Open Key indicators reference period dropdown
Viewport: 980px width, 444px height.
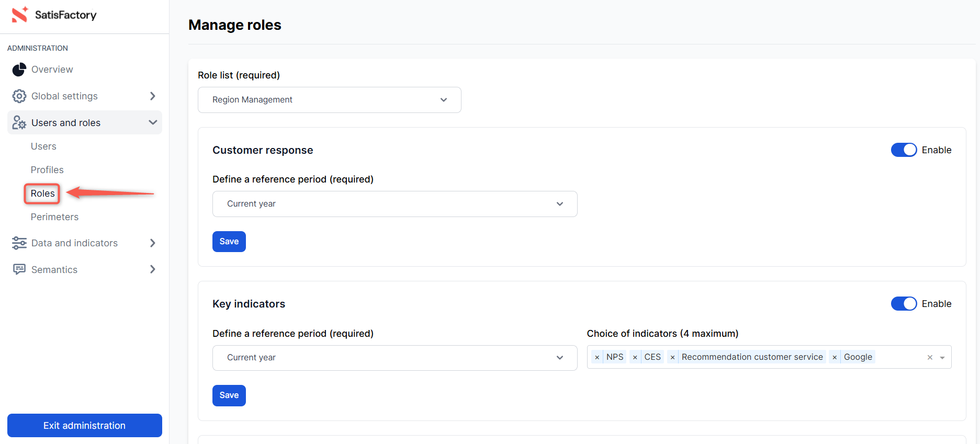point(395,358)
